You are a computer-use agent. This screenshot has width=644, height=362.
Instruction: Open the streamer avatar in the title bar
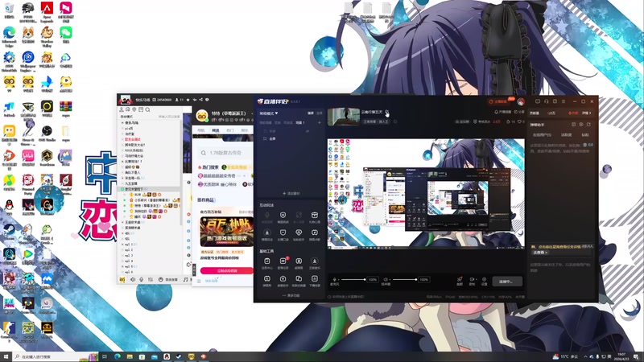pyautogui.click(x=521, y=101)
